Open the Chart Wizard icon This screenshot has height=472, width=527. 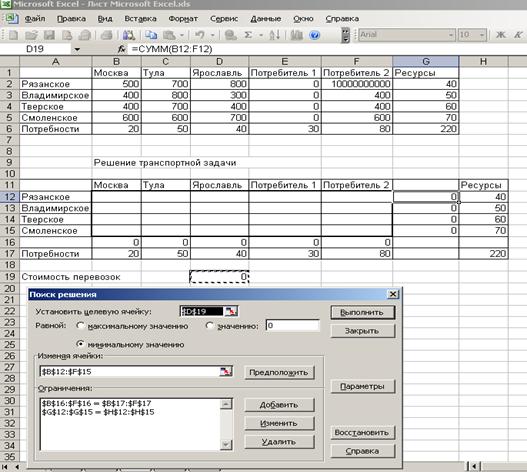coord(296,35)
